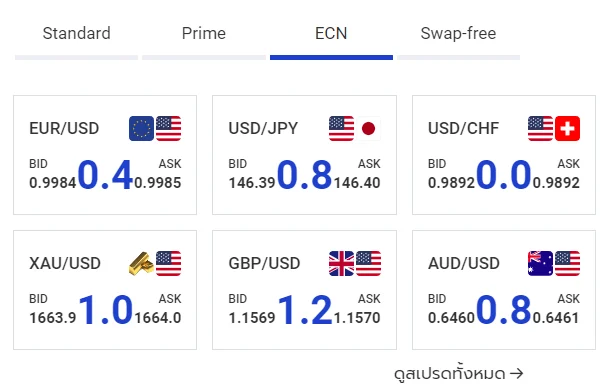Click the gold bars icon in XAU/USD card

141,264
